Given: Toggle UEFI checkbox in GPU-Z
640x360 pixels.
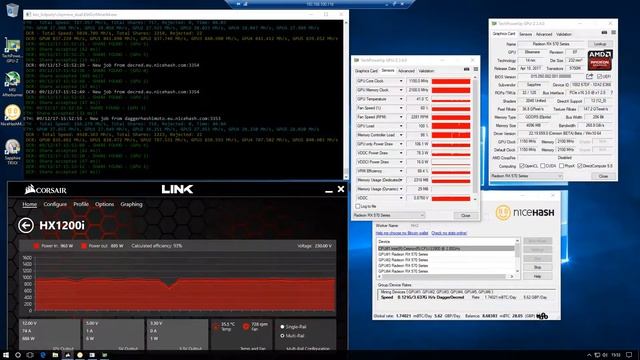Looking at the screenshot, I should tap(599, 76).
